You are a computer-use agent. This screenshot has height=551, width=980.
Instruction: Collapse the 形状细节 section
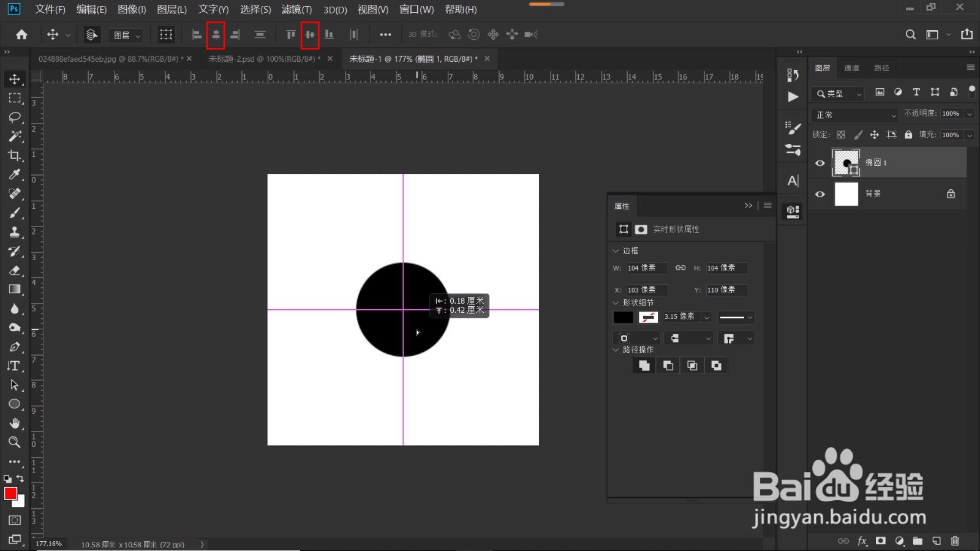click(x=616, y=302)
